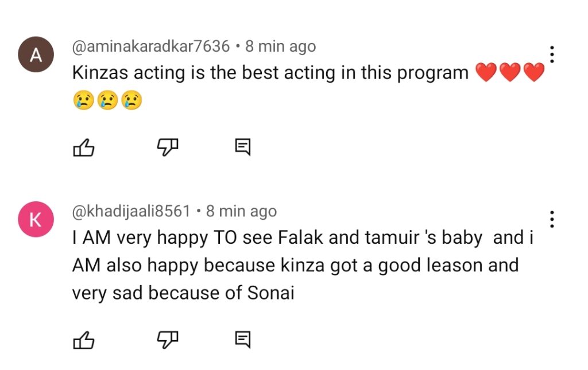
Task: Open the @khadijaali8561 channel link
Action: point(131,212)
